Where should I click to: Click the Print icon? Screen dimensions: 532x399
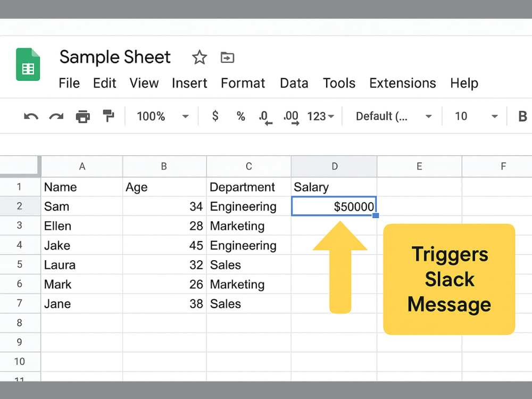click(x=83, y=117)
